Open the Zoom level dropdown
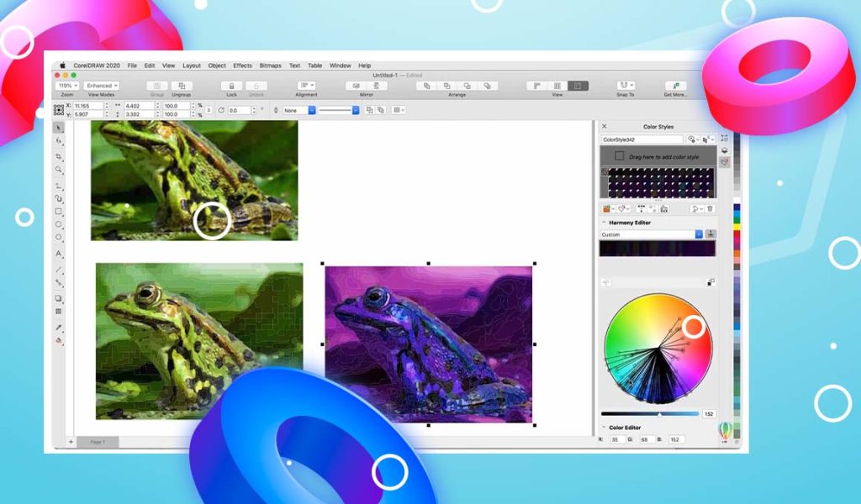 (67, 87)
